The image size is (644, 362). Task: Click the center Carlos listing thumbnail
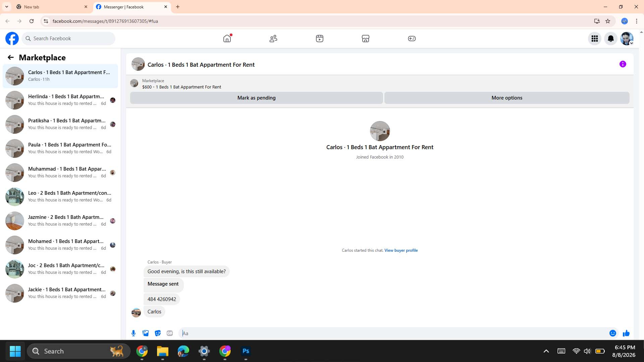[380, 131]
